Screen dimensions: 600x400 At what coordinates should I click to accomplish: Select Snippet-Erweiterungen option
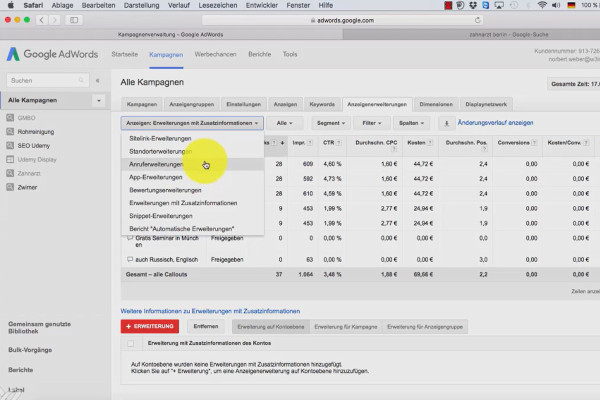(192, 216)
